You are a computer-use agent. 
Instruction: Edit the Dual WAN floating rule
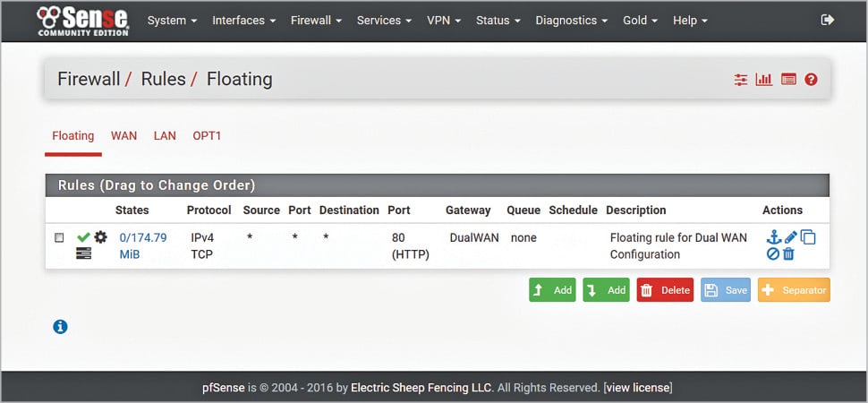click(790, 237)
